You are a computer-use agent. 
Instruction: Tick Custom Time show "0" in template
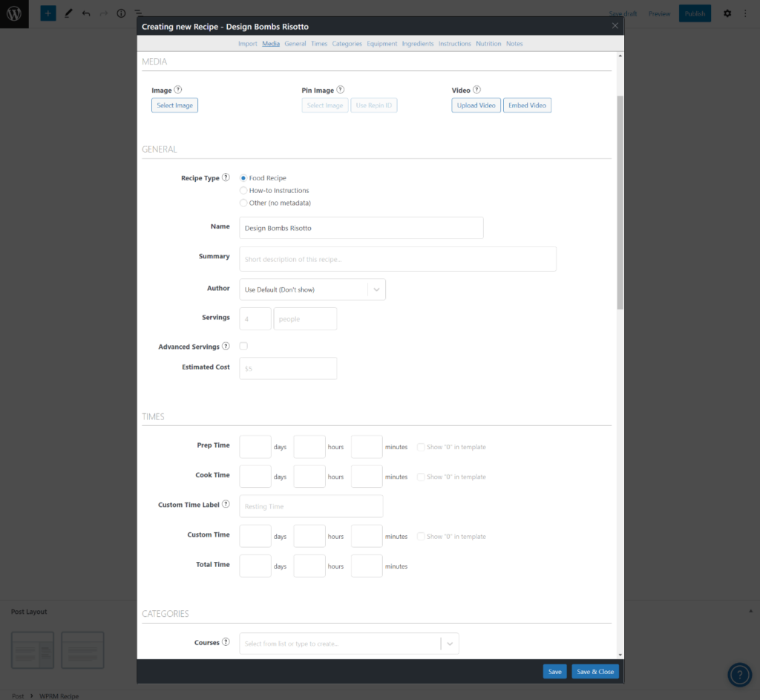421,536
